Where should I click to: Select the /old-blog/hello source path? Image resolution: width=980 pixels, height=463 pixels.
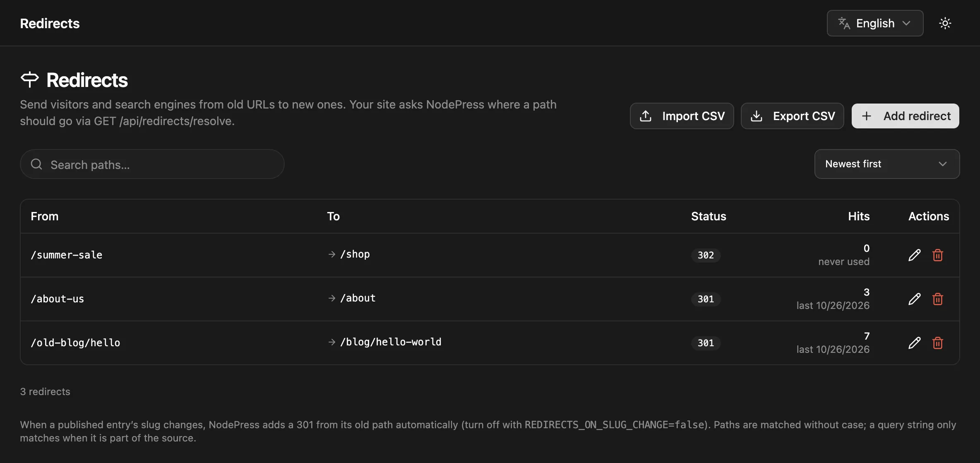pyautogui.click(x=75, y=343)
